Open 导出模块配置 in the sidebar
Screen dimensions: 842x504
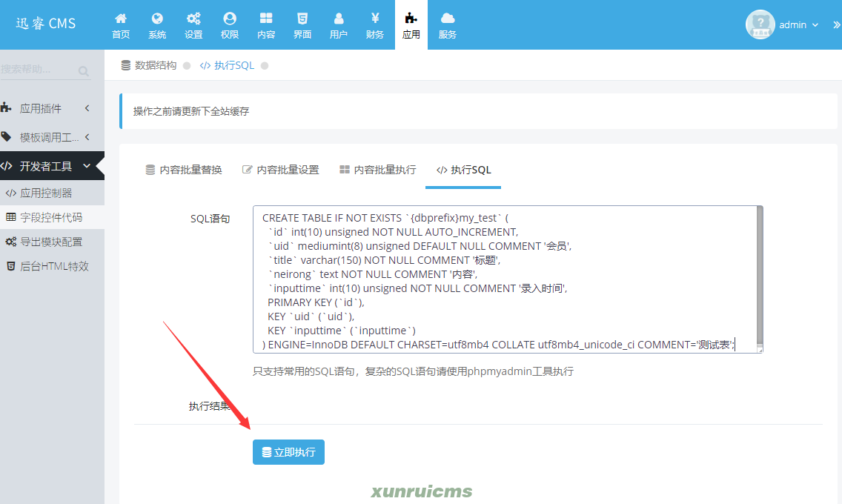[x=52, y=242]
